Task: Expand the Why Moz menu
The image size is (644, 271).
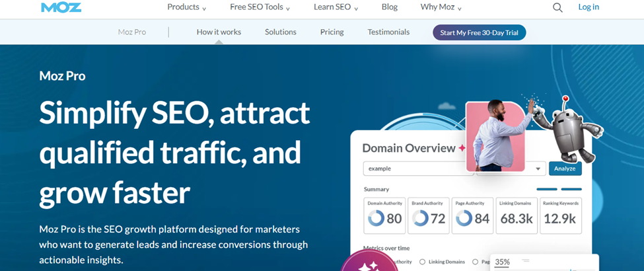Action: (x=441, y=7)
